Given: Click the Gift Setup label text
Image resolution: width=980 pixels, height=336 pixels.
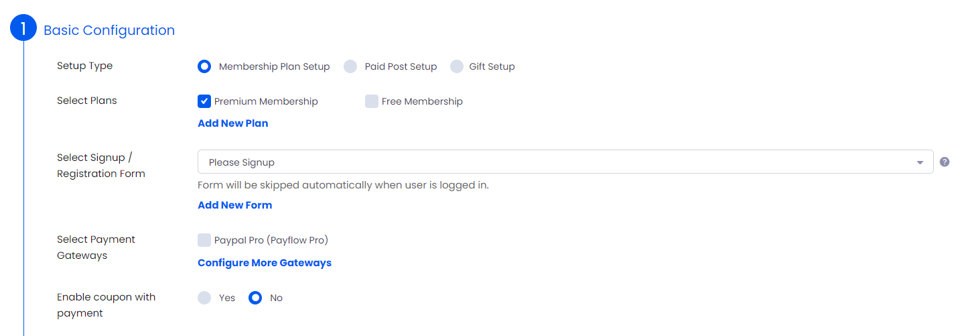Looking at the screenshot, I should (x=492, y=66).
